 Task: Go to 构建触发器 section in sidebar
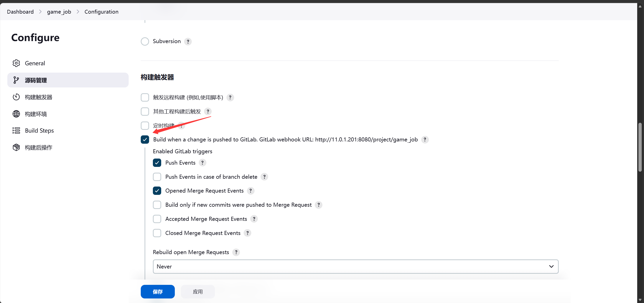(x=68, y=97)
